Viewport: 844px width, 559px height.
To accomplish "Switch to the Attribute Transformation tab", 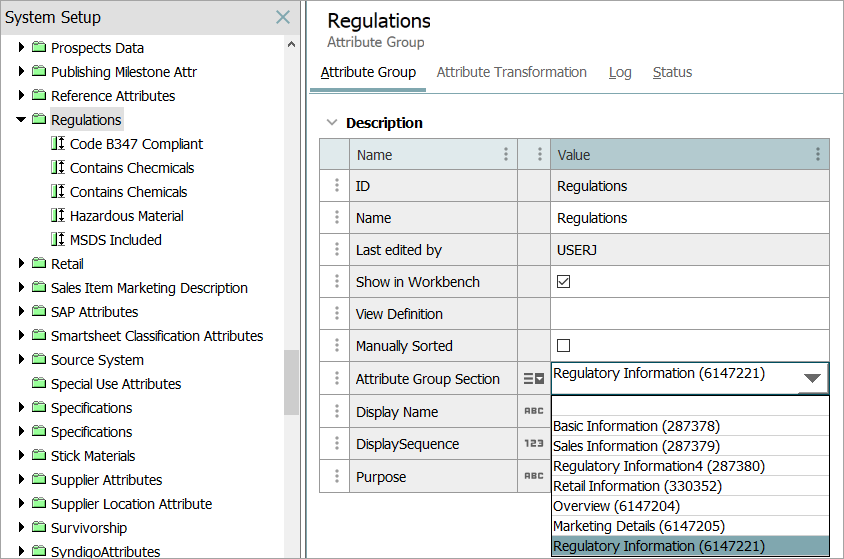I will pyautogui.click(x=511, y=72).
